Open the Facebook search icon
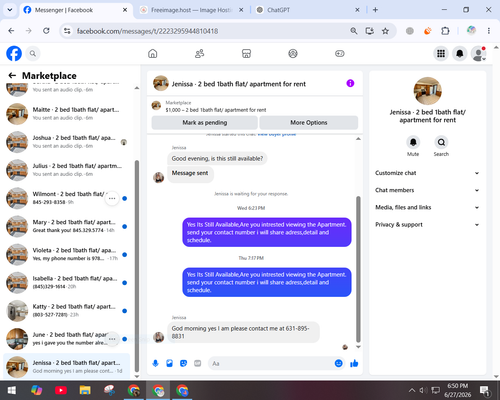The height and width of the screenshot is (400, 500). click(x=33, y=53)
